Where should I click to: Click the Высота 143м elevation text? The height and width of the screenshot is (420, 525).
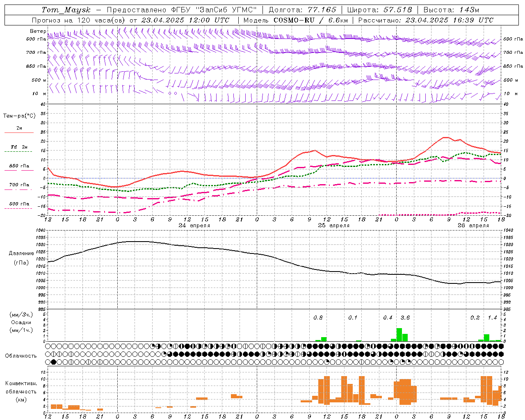(451, 10)
